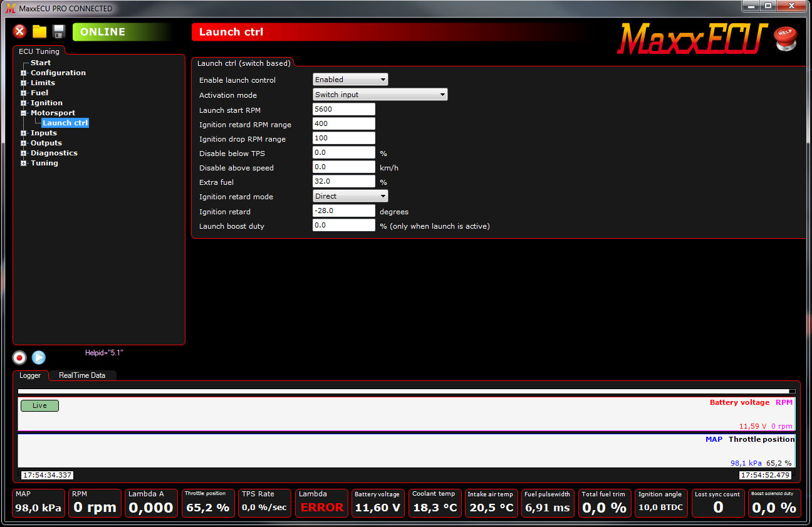Expand the Outputs tree node
812x527 pixels.
24,143
